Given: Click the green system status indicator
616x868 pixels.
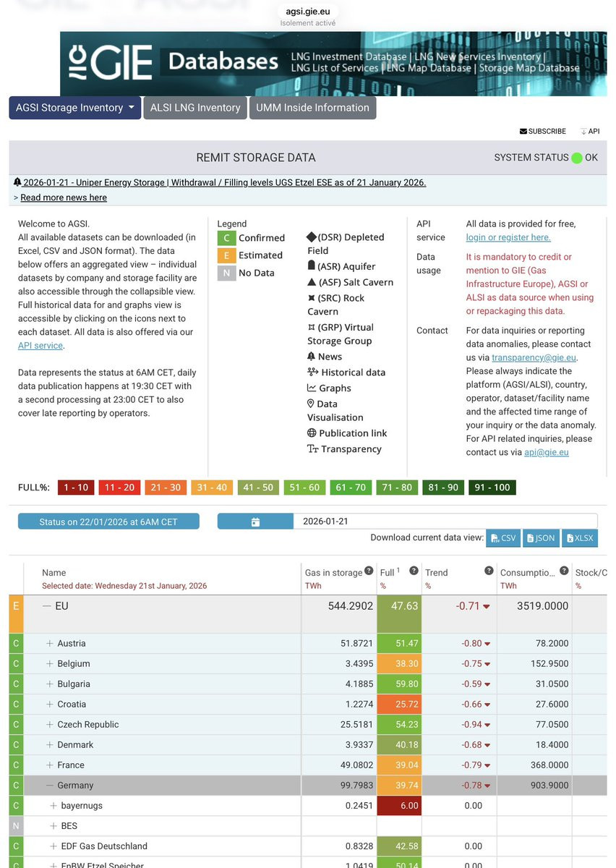Looking at the screenshot, I should [576, 158].
